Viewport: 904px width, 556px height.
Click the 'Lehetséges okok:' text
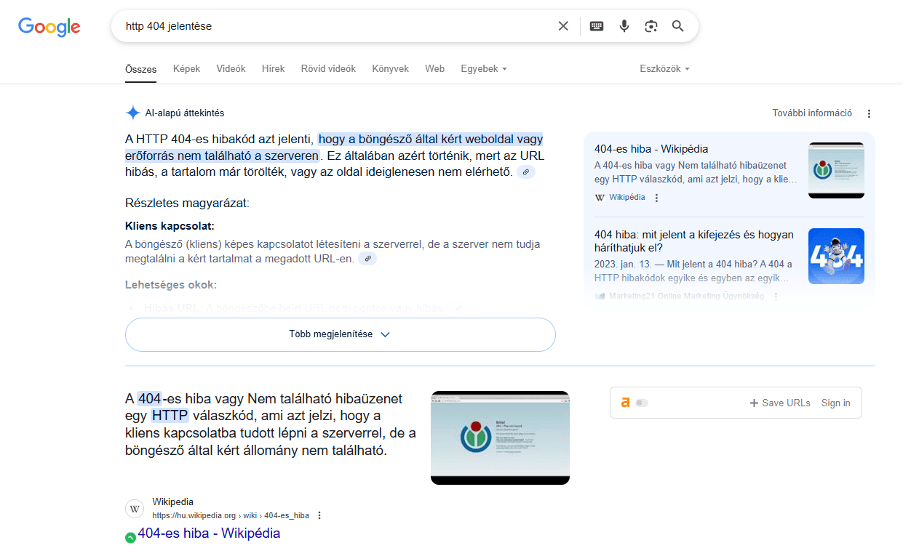(x=171, y=285)
